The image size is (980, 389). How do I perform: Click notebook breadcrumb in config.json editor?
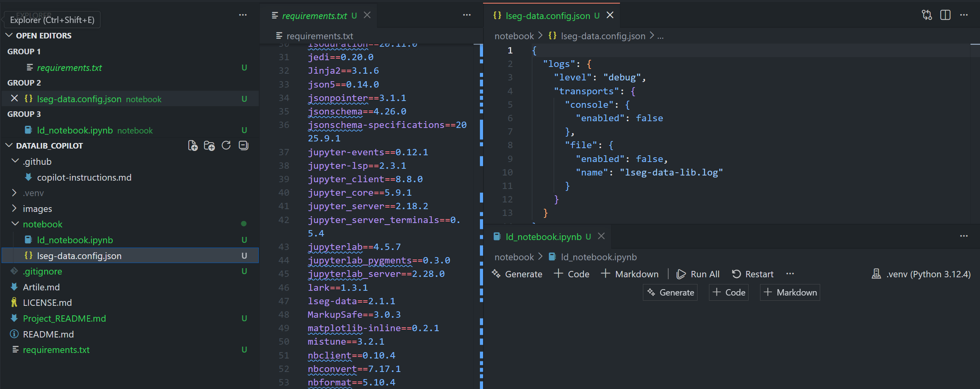tap(514, 36)
